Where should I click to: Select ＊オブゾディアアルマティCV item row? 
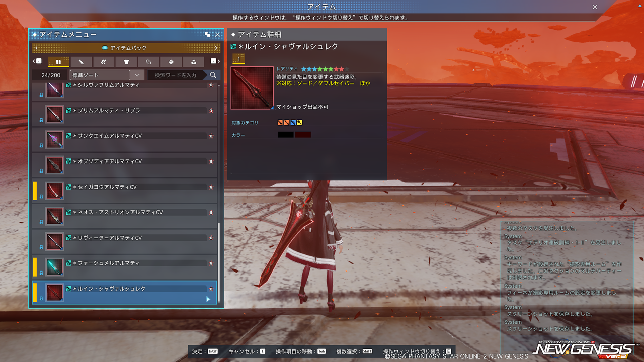tap(125, 165)
